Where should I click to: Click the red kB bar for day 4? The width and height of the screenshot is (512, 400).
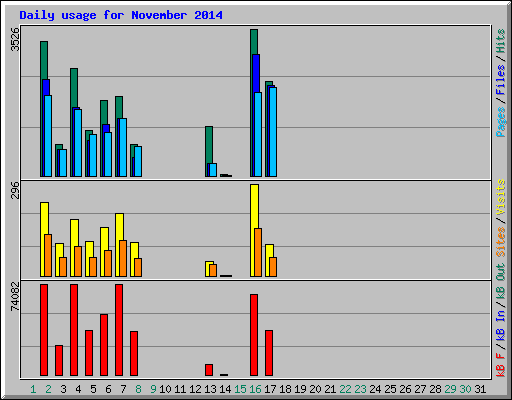(x=74, y=330)
